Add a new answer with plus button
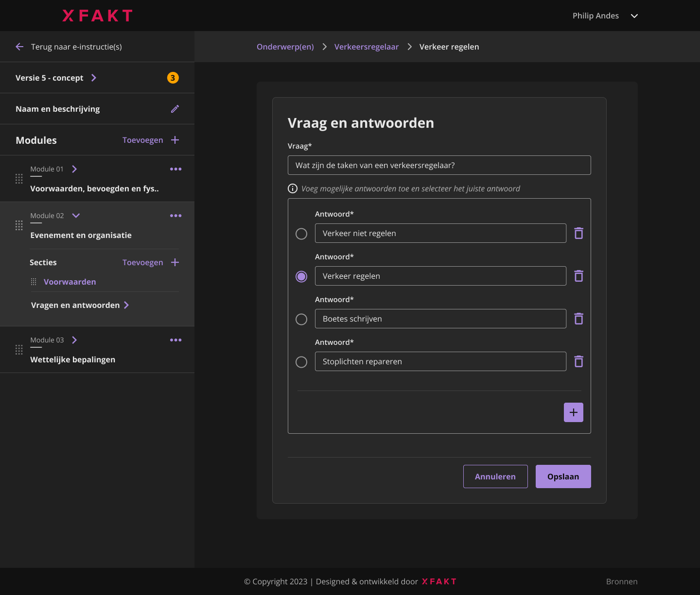Screen dimensions: 700x595 point(574,412)
